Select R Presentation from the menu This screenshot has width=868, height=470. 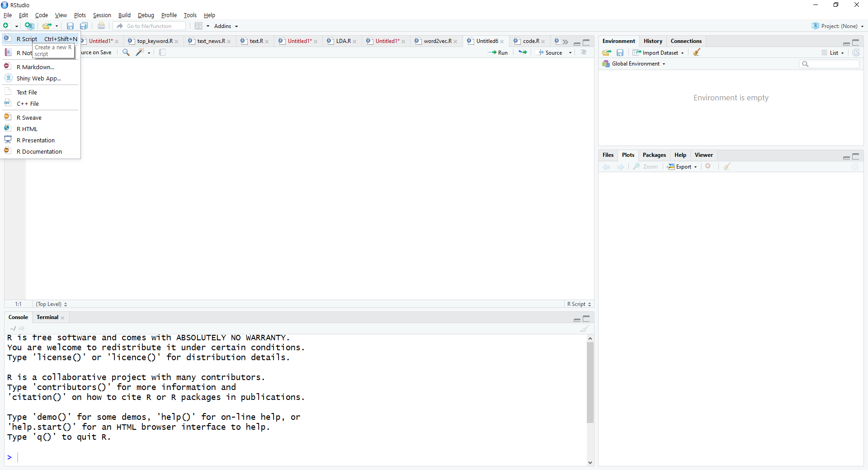coord(41,140)
